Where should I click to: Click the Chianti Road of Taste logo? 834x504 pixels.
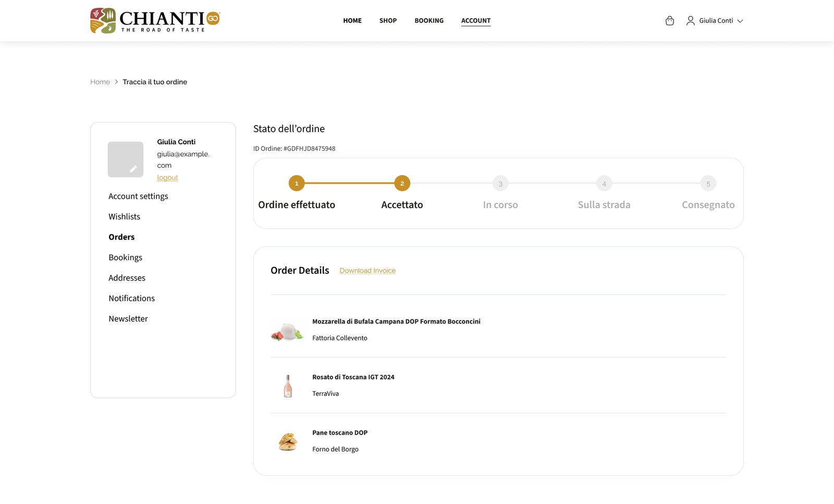coord(155,20)
